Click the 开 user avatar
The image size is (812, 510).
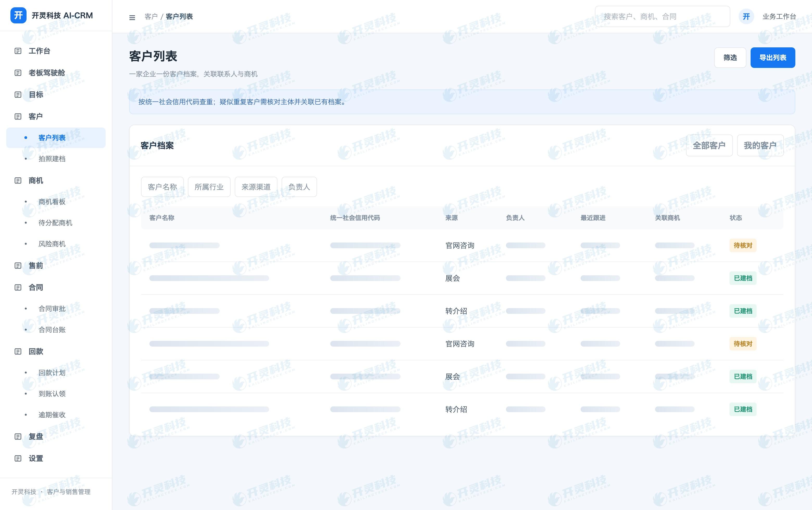coord(746,16)
